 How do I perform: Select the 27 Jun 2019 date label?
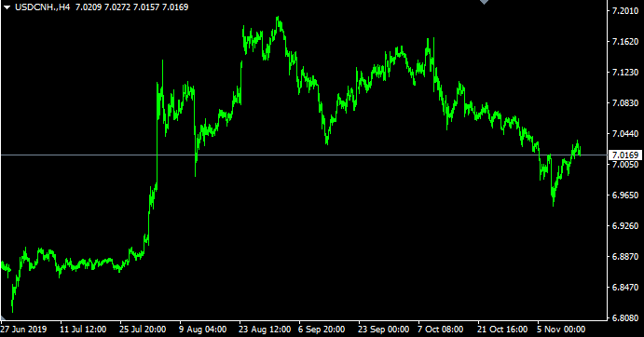click(24, 330)
